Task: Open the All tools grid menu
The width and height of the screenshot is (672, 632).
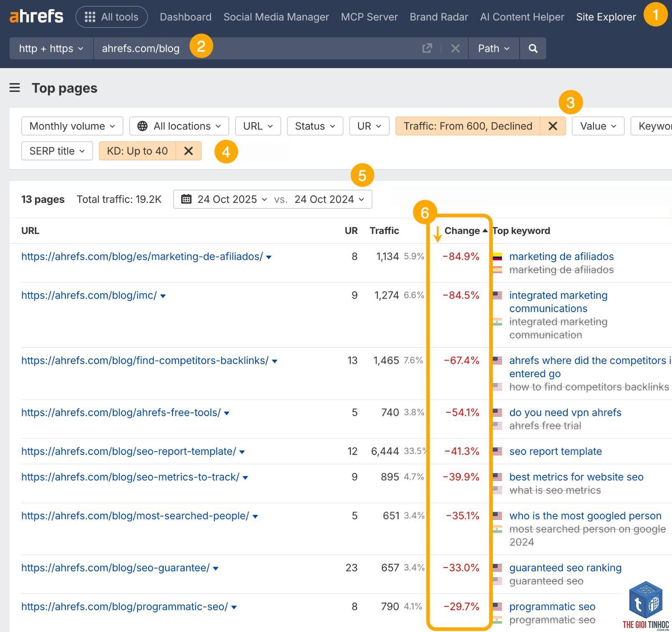Action: 112,17
